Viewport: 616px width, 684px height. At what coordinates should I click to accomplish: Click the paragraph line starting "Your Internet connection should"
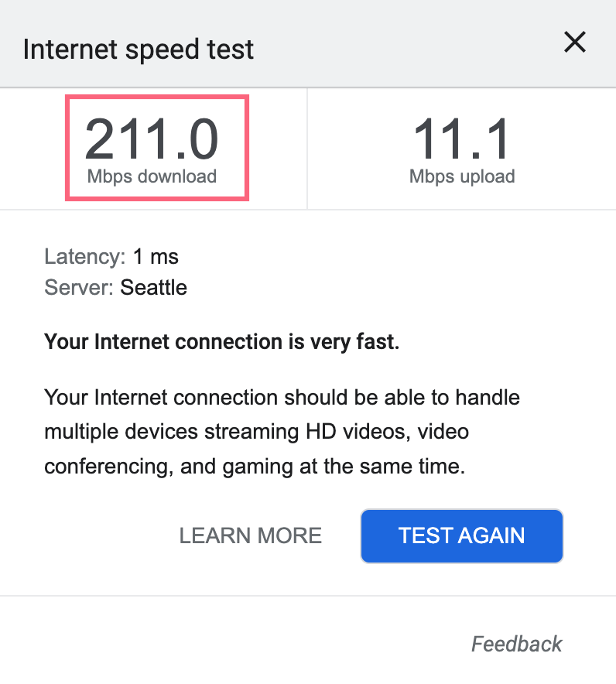point(282,398)
